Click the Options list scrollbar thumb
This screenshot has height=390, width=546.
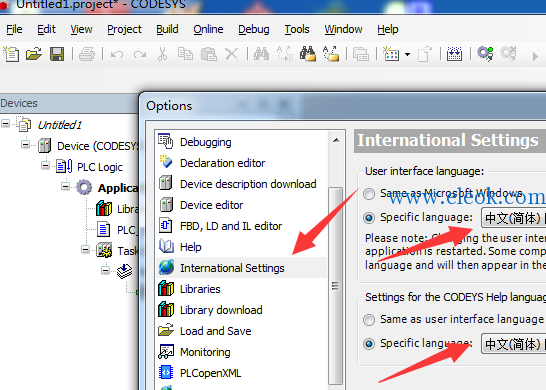pos(336,286)
